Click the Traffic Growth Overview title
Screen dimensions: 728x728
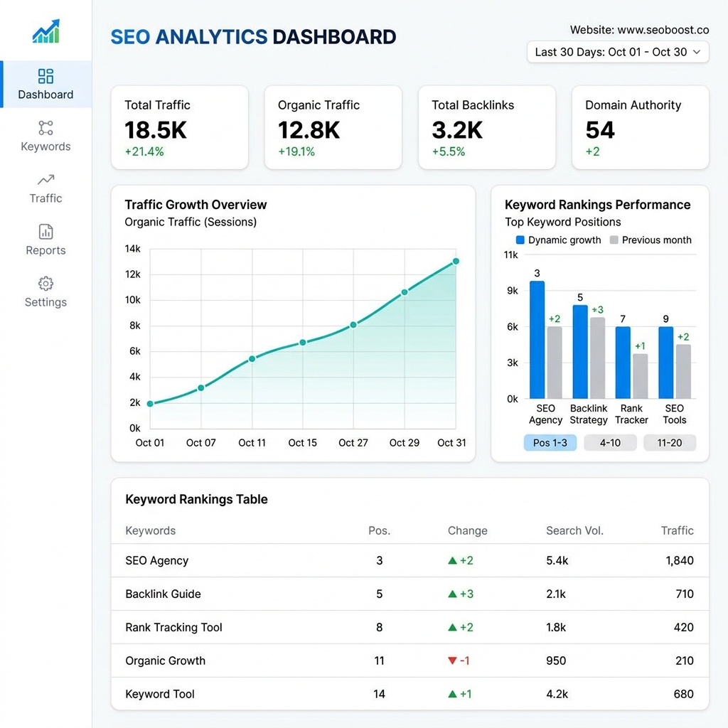[196, 205]
